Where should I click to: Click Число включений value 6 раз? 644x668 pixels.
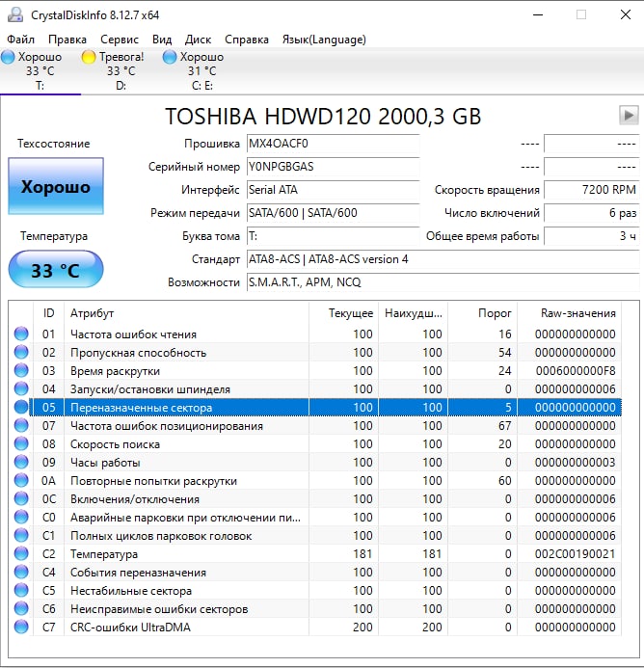[x=592, y=213]
